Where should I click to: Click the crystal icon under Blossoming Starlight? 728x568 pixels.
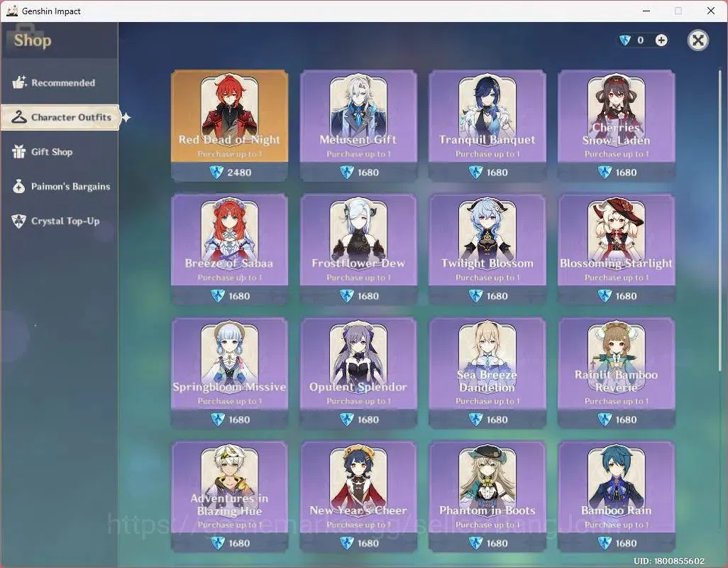click(605, 296)
